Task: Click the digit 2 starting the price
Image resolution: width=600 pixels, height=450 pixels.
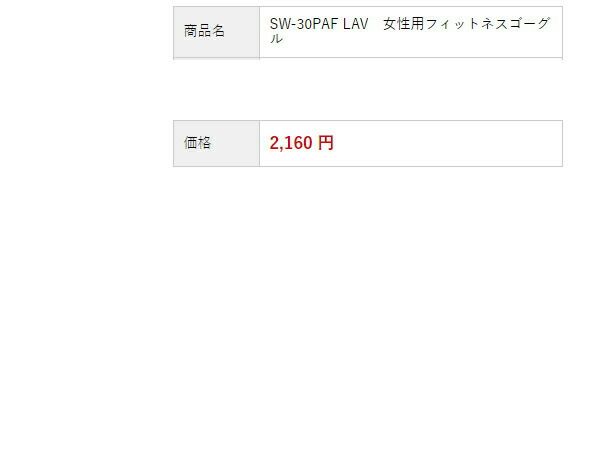Action: pyautogui.click(x=274, y=143)
